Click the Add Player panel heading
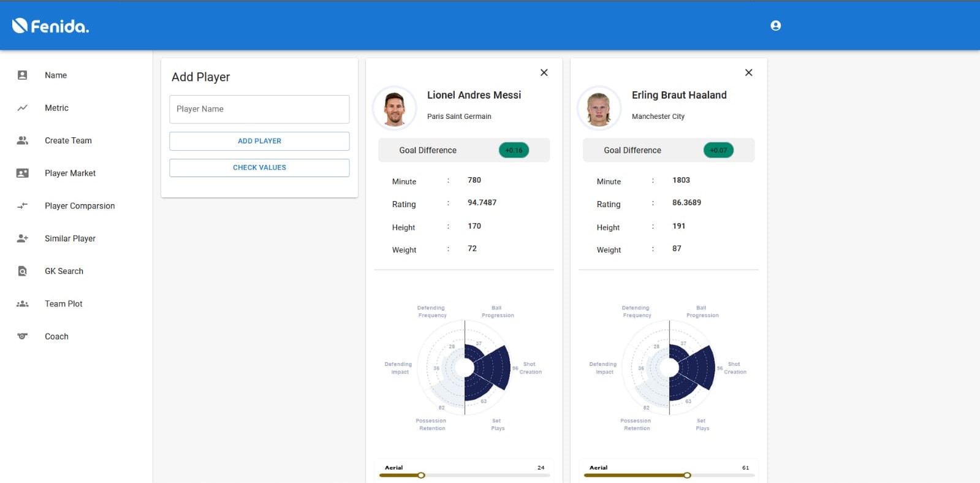980x483 pixels. tap(200, 77)
